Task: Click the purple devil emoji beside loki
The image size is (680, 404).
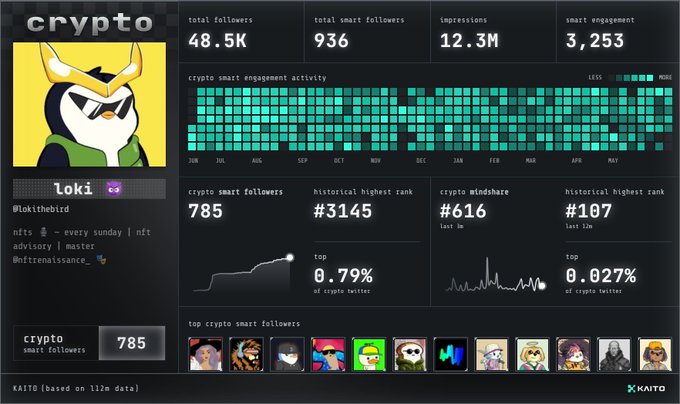Action: (x=114, y=189)
